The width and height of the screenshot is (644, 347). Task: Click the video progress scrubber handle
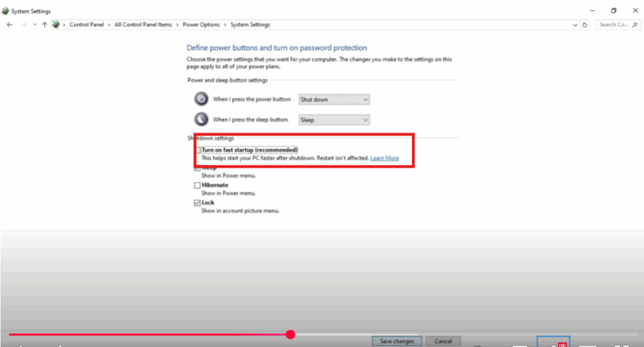(x=291, y=334)
